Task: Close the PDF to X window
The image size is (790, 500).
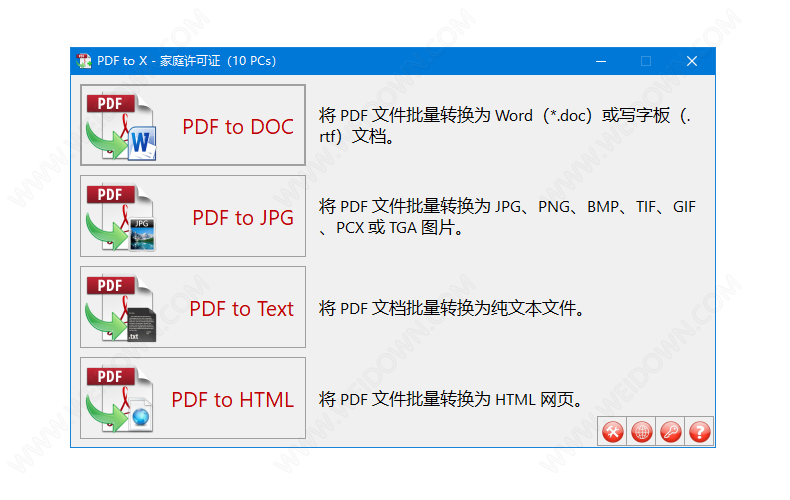Action: point(692,61)
